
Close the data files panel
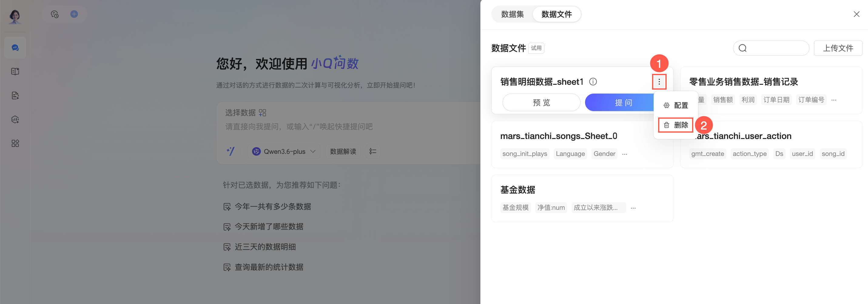pyautogui.click(x=856, y=14)
